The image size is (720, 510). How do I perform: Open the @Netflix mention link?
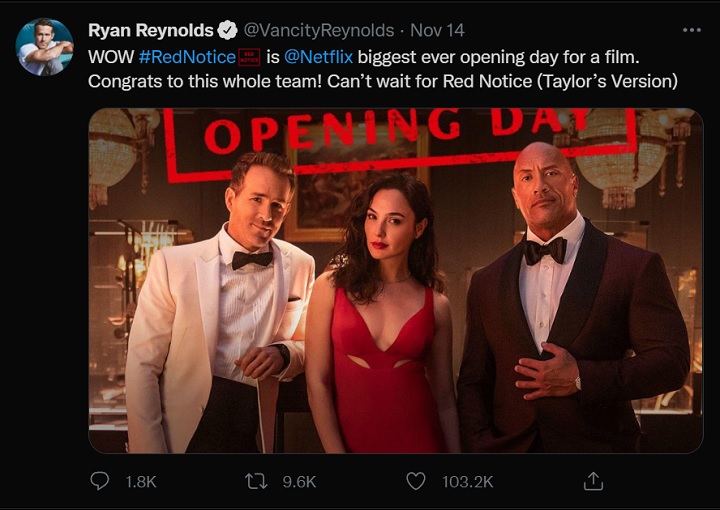point(318,57)
